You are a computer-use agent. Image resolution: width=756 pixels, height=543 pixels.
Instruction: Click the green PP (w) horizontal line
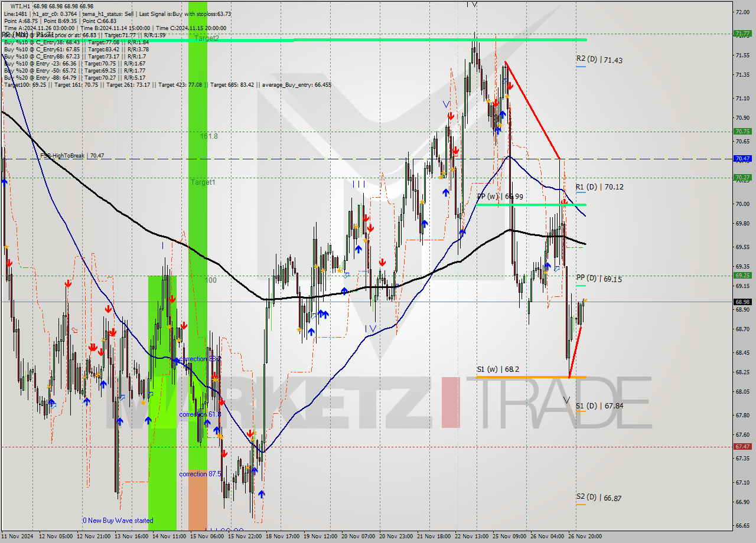[x=530, y=204]
